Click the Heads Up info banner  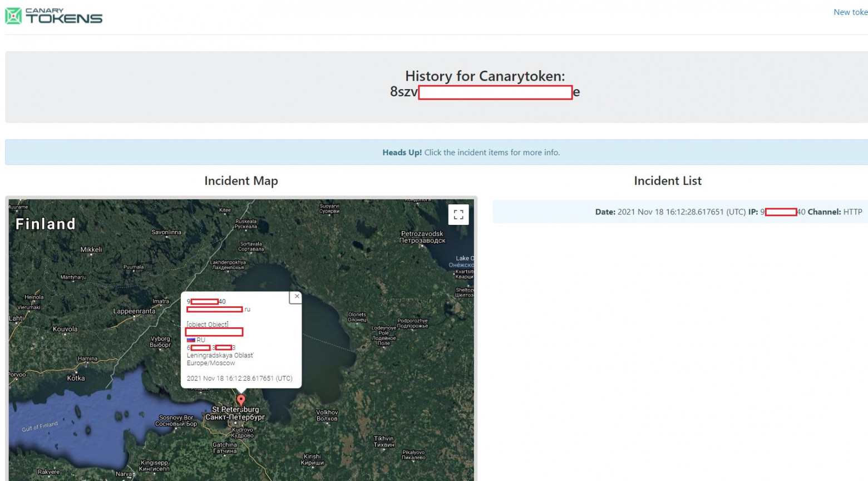pyautogui.click(x=436, y=152)
